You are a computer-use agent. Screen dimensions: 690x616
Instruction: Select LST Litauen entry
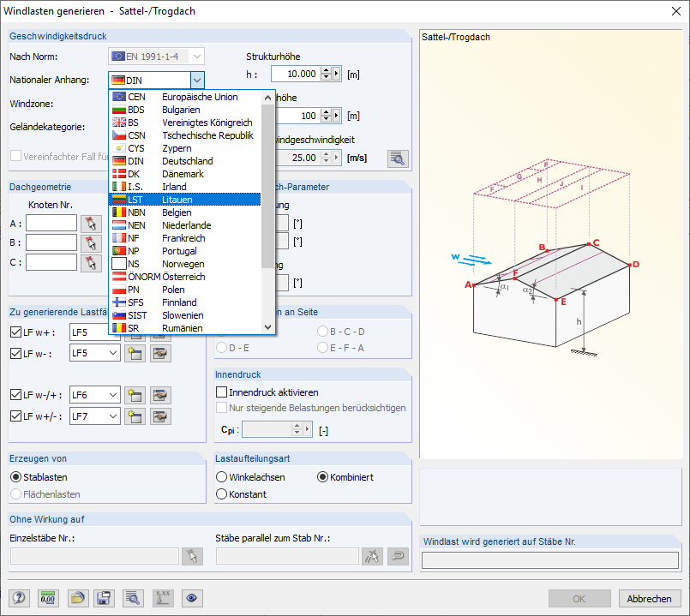pos(185,200)
